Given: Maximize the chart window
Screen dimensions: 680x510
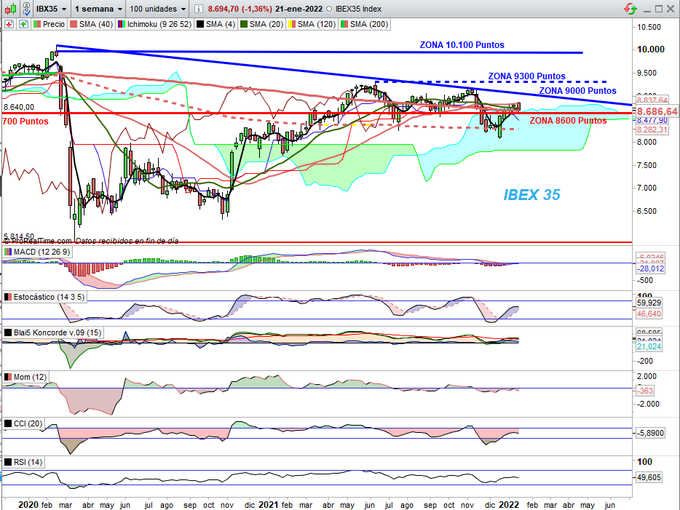Looking at the screenshot, I should coord(659,9).
